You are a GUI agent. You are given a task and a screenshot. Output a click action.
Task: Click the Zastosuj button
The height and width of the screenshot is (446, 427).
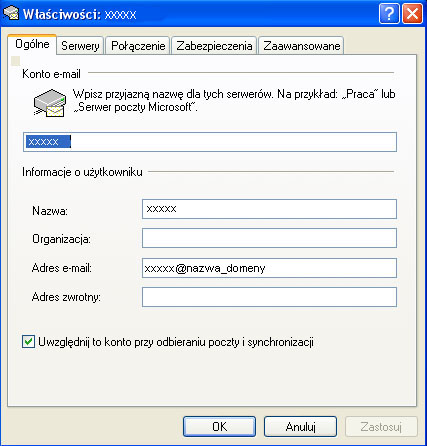pyautogui.click(x=381, y=426)
